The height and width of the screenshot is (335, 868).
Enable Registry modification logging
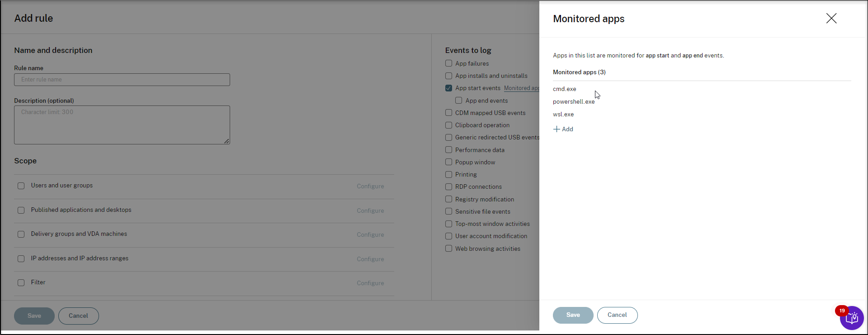point(448,199)
